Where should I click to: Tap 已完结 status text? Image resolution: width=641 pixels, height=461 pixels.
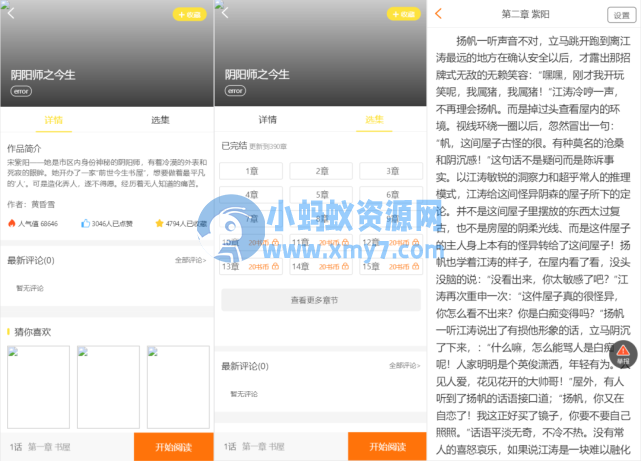tap(234, 145)
